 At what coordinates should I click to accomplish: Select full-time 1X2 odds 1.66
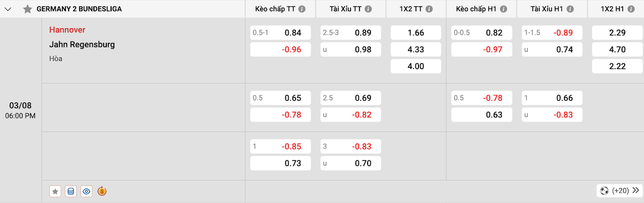416,33
